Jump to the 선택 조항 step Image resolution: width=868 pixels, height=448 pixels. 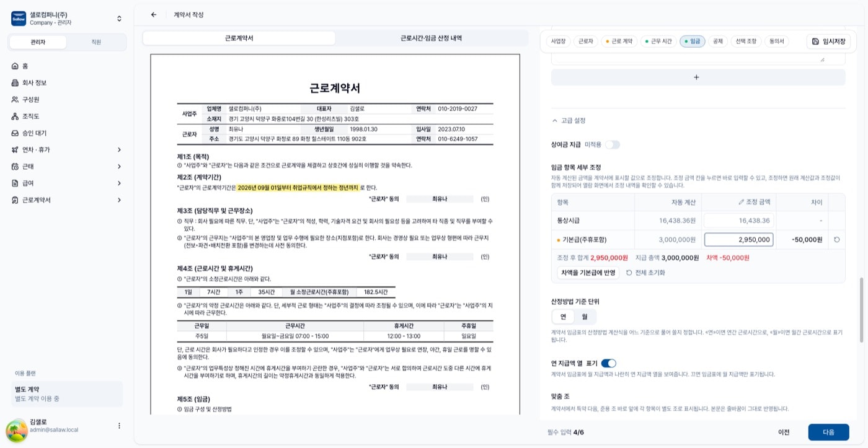tap(746, 42)
